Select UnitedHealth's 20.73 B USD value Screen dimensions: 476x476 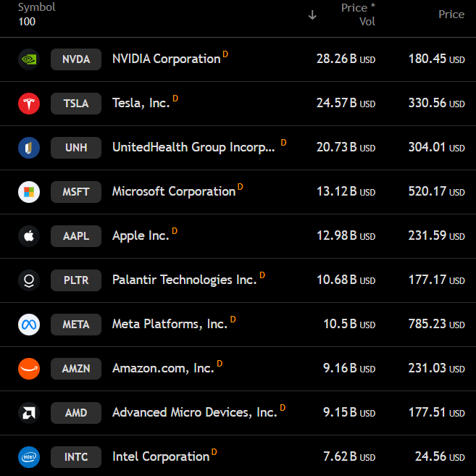346,148
